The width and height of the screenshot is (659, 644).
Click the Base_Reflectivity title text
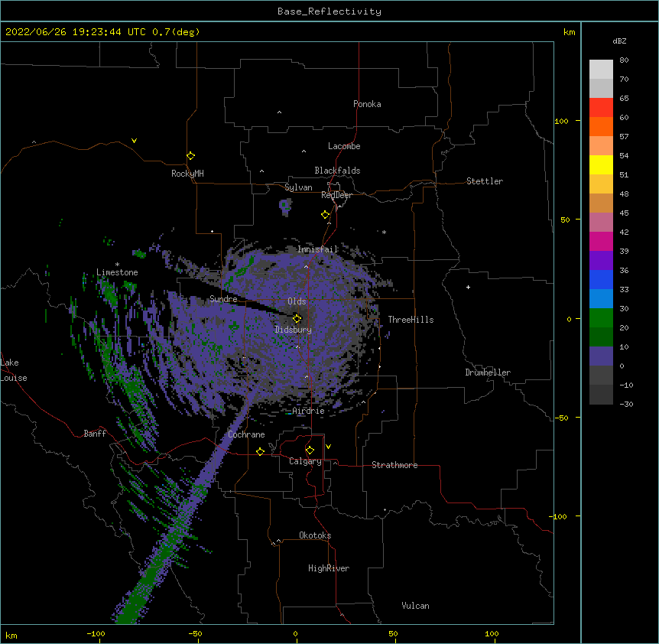(x=329, y=11)
